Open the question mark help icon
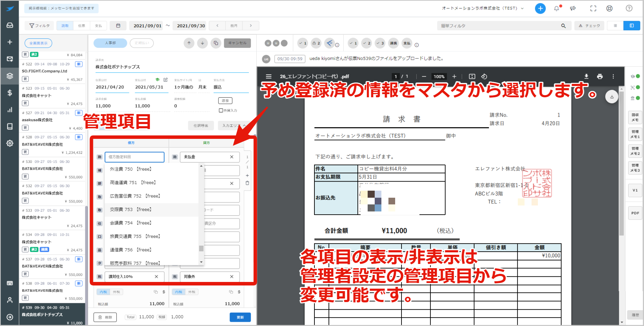Viewport: 644px width, 326px height. 629,8
